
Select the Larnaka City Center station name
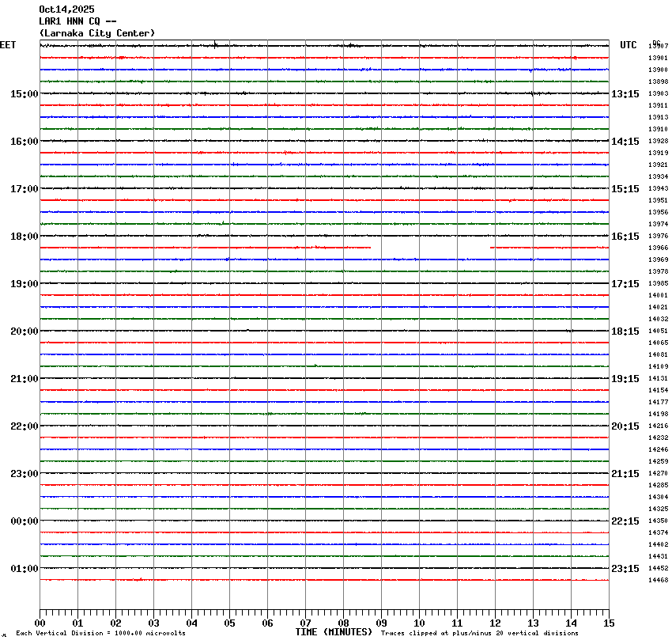(96, 33)
